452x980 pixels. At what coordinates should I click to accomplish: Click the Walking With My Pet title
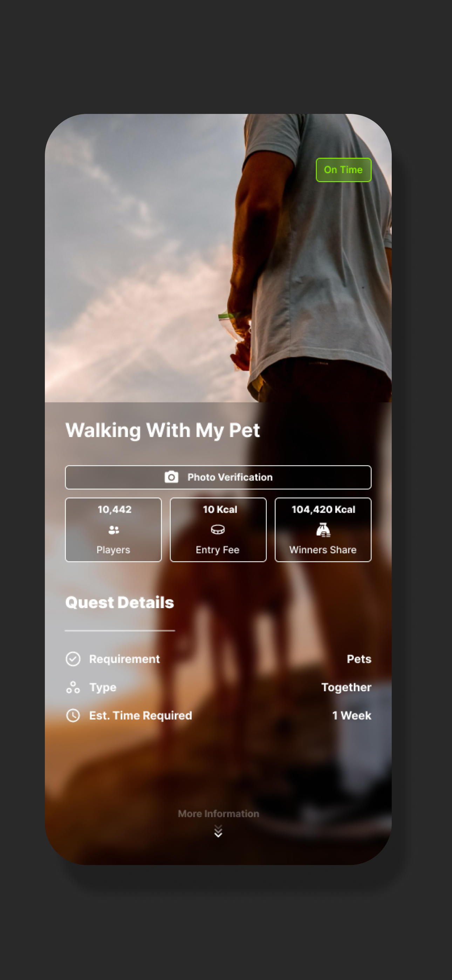pos(163,431)
